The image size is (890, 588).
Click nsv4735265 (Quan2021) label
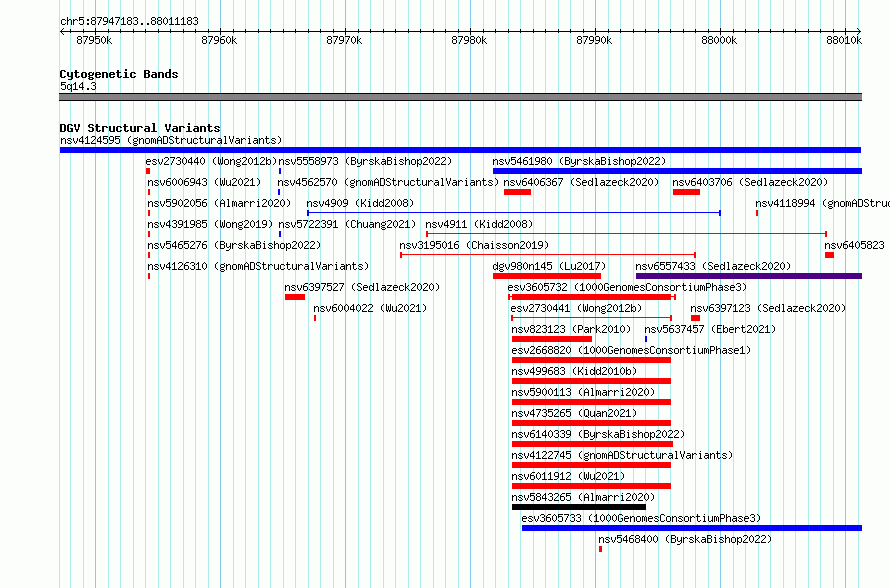574,413
